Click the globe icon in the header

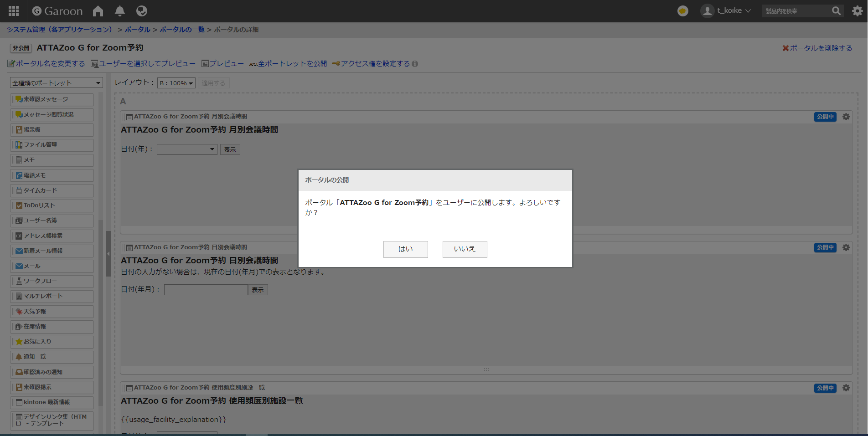click(x=142, y=11)
